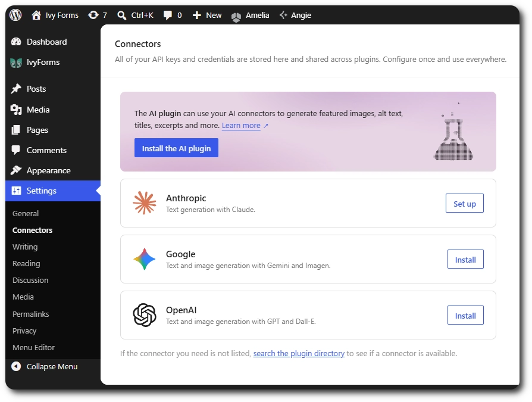
Task: Click the search magnifier icon
Action: point(121,15)
